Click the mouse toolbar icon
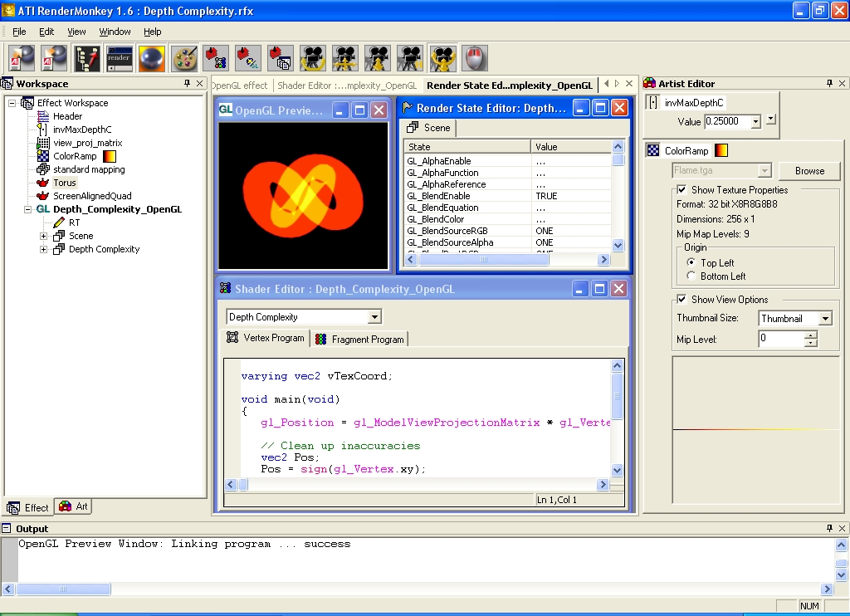Image resolution: width=850 pixels, height=616 pixels. pyautogui.click(x=475, y=58)
